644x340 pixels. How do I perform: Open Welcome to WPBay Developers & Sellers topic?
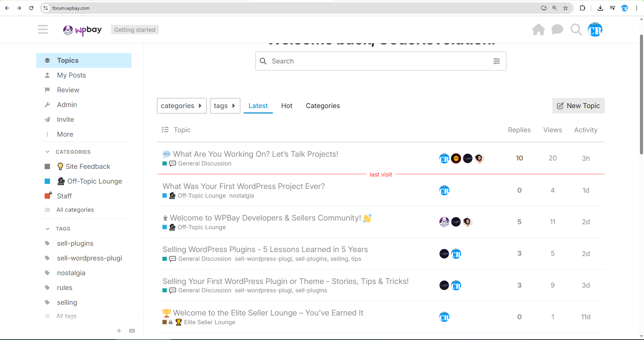coord(265,218)
